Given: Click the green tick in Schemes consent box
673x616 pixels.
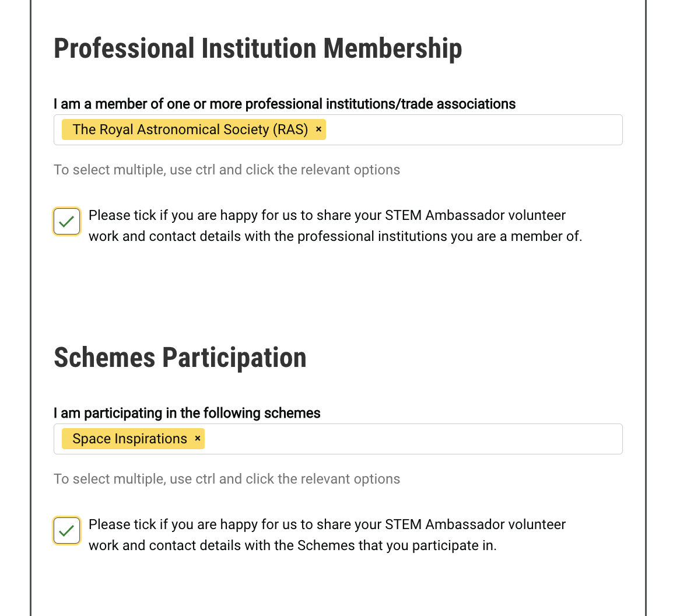Looking at the screenshot, I should tap(67, 531).
